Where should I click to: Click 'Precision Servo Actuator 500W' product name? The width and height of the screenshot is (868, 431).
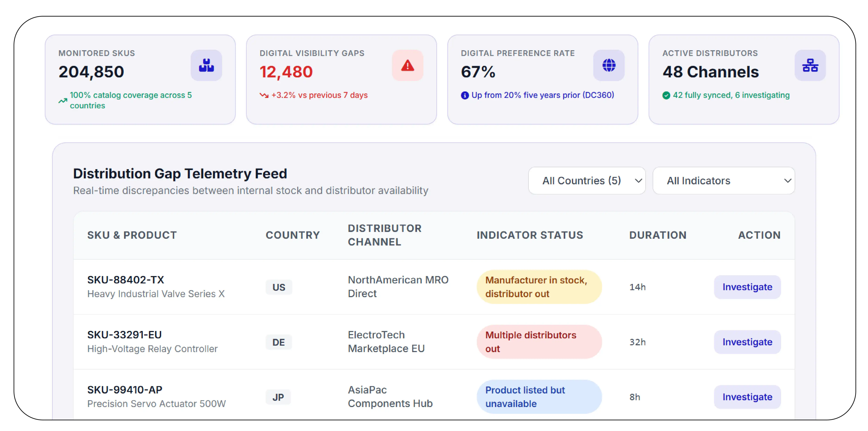[156, 403]
